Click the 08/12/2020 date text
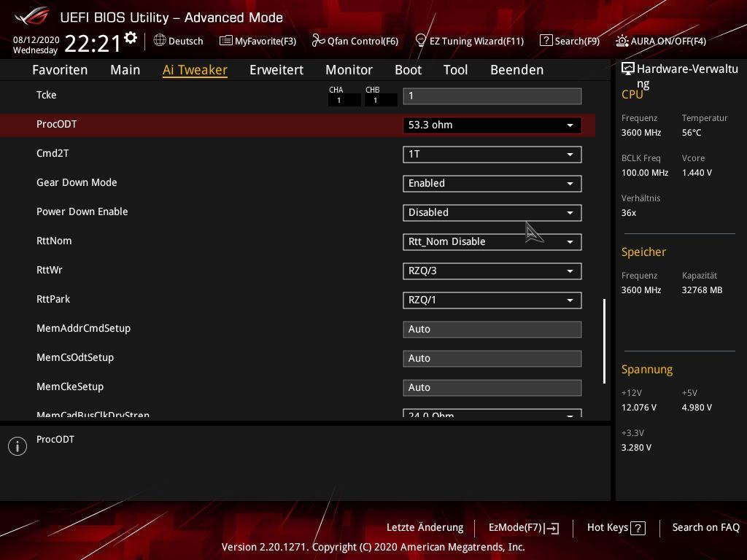747x560 pixels. point(36,39)
